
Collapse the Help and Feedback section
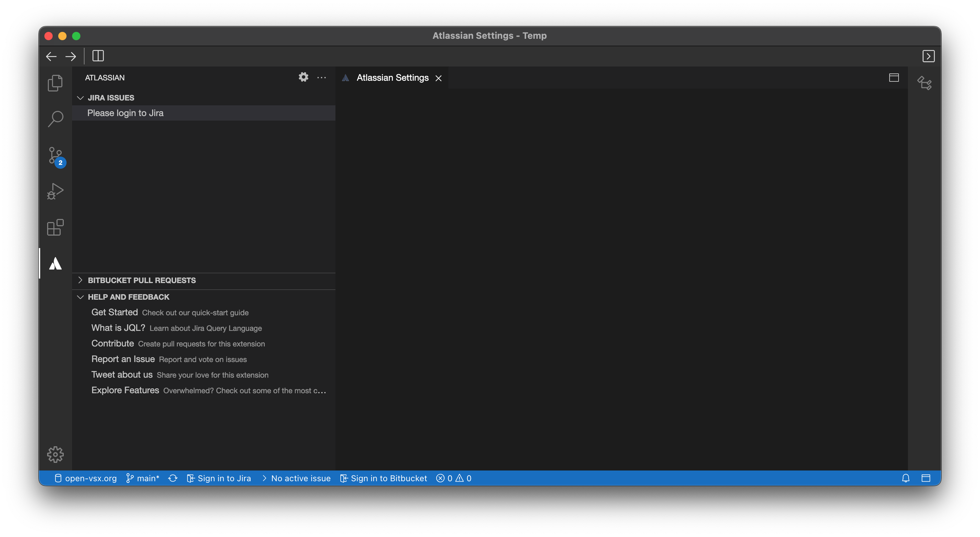(x=129, y=297)
